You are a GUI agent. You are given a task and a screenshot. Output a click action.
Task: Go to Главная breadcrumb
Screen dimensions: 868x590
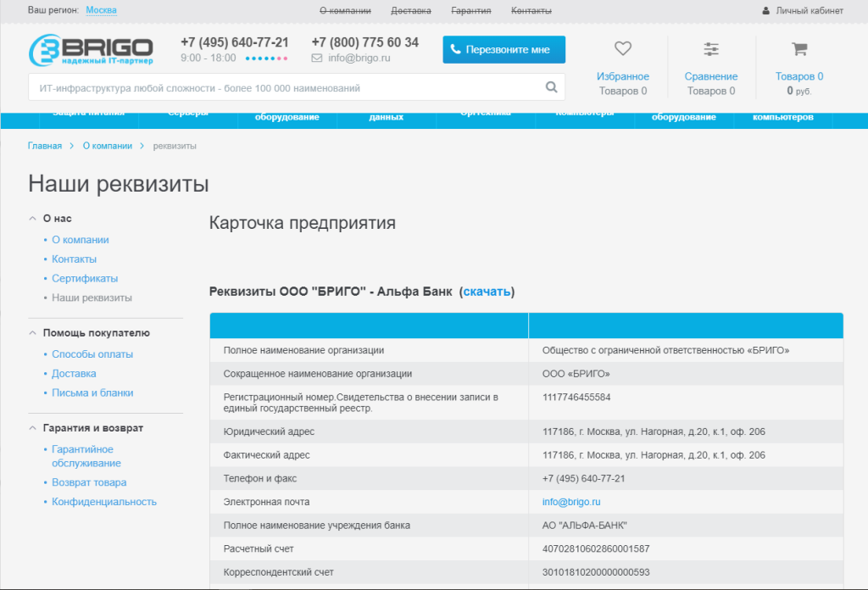click(x=45, y=146)
